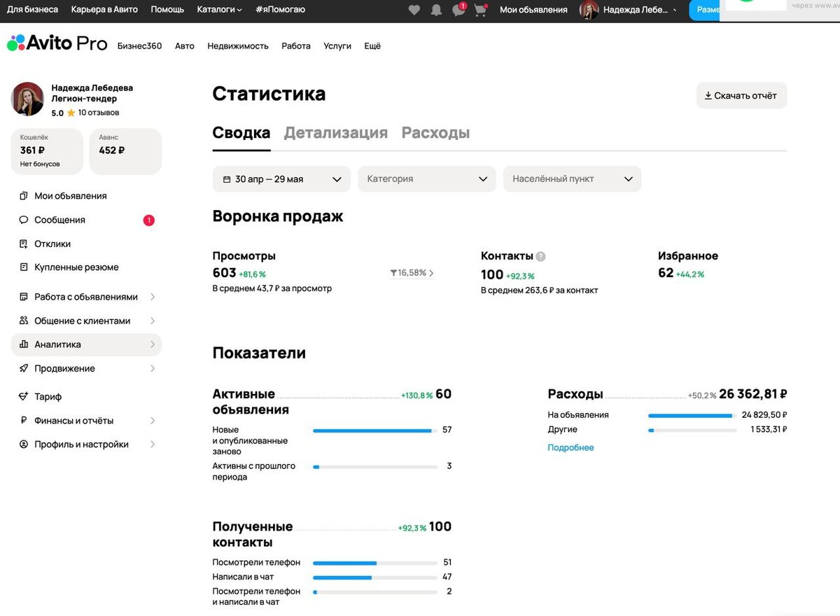840x616 pixels.
Task: Open the Помощь menu item
Action: [167, 10]
